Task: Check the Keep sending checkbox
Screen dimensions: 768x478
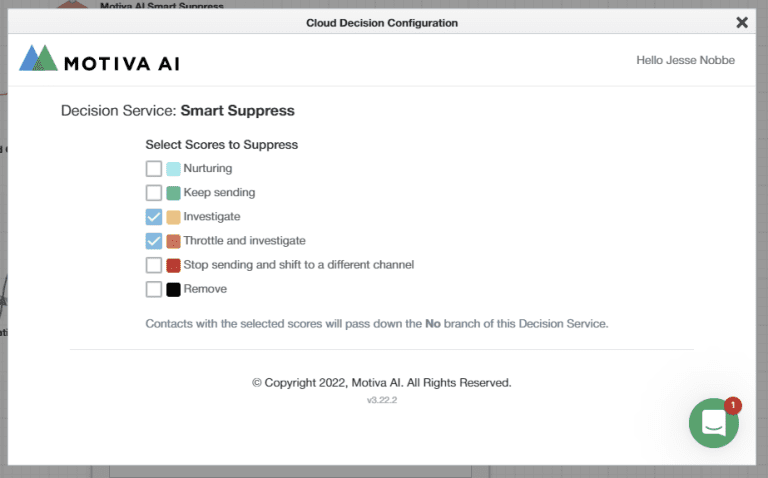Action: (154, 193)
